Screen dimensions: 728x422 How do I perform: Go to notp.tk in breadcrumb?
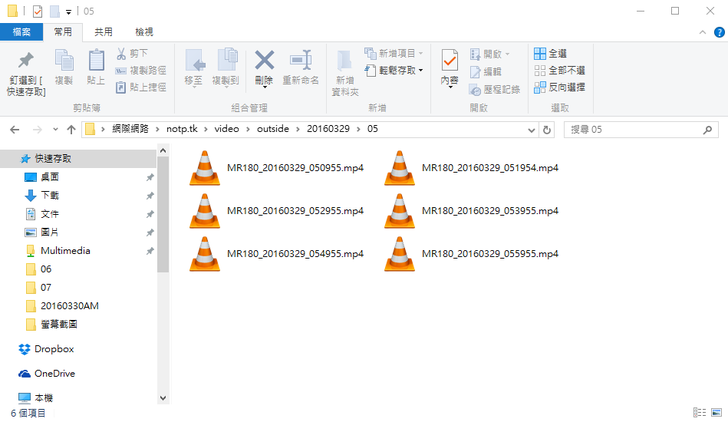[182, 129]
